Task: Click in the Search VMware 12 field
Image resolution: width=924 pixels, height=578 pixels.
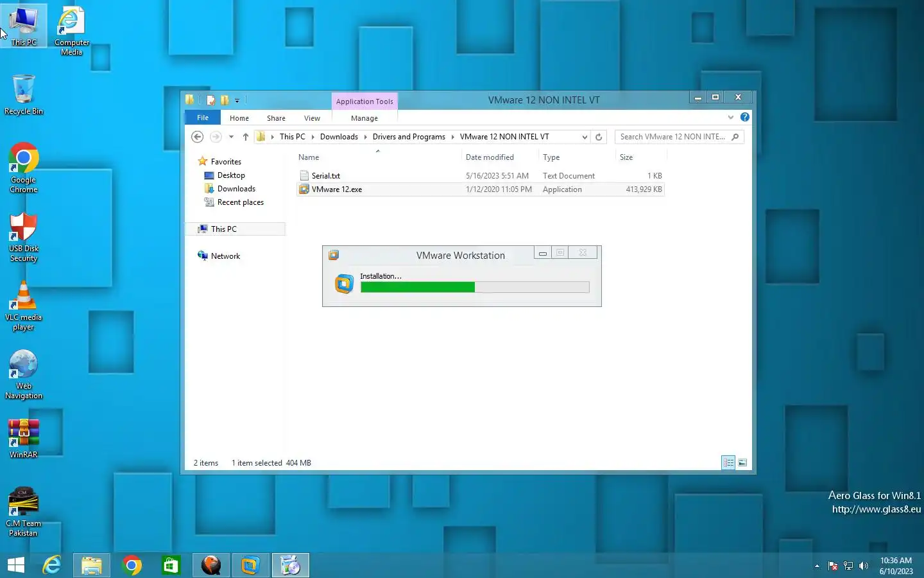Action: [x=672, y=137]
